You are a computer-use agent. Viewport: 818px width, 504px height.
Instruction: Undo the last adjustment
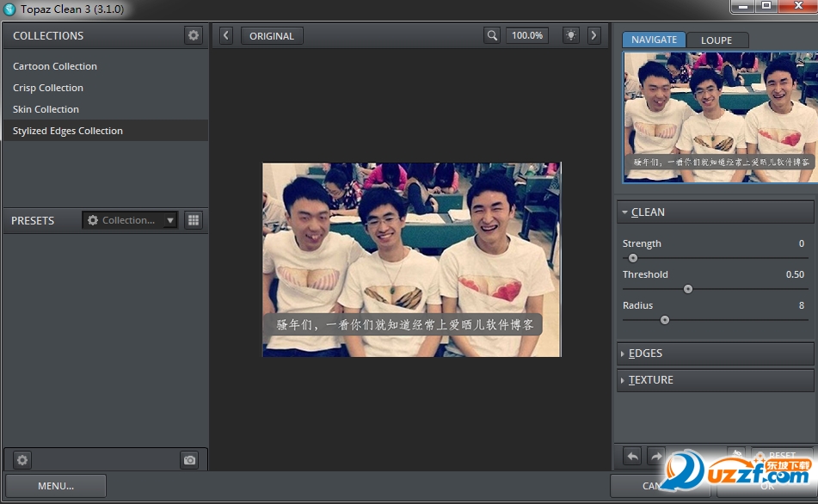click(632, 457)
